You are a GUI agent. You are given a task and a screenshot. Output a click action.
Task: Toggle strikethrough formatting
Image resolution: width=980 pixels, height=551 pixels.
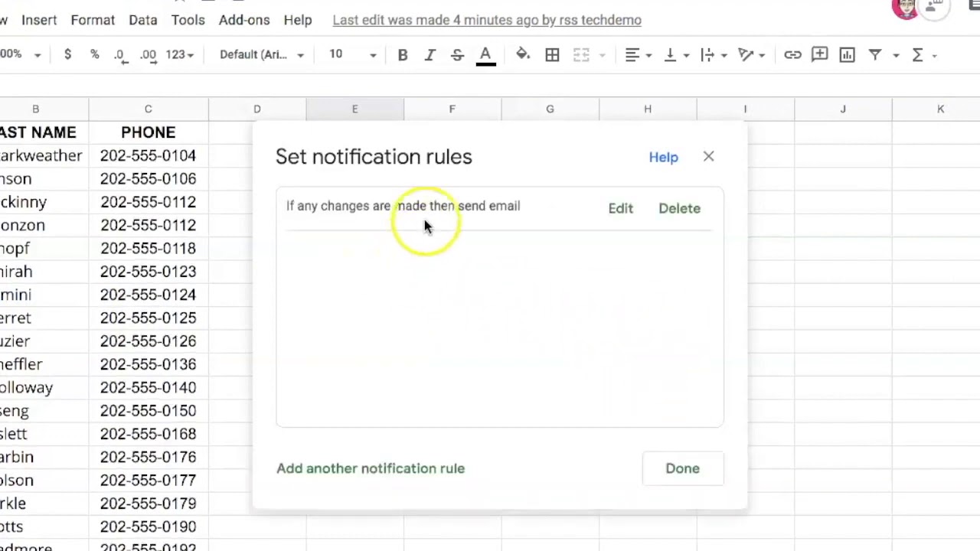coord(457,54)
